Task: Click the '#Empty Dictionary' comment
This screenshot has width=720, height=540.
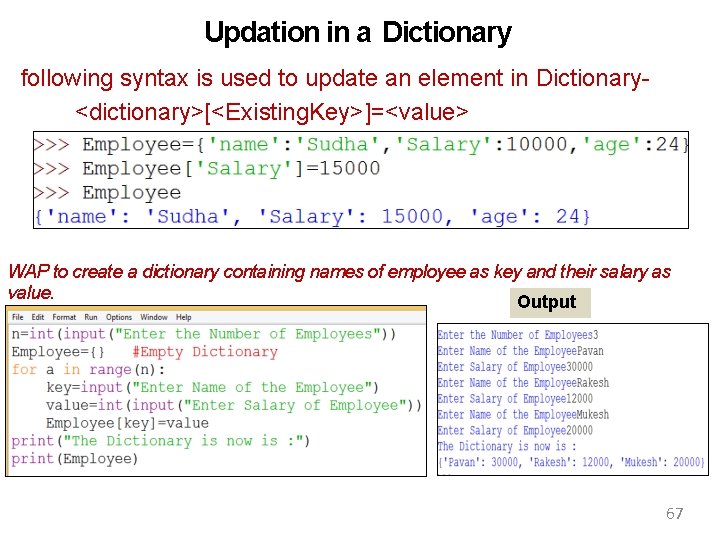Action: pos(205,352)
